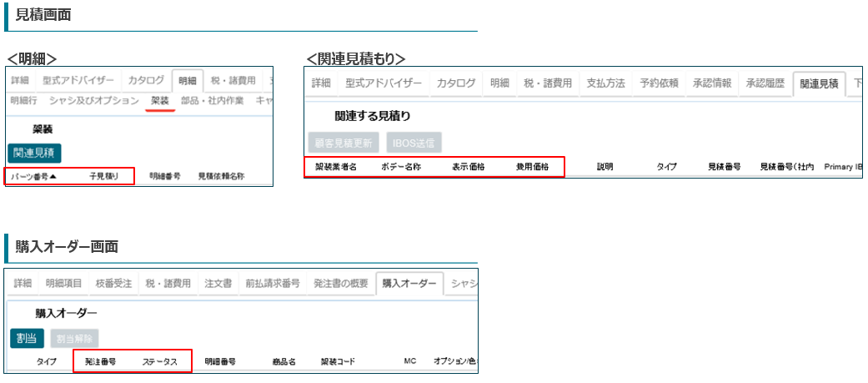The height and width of the screenshot is (383, 868).
Task: Go to the 承認情報 tab
Action: 712,83
